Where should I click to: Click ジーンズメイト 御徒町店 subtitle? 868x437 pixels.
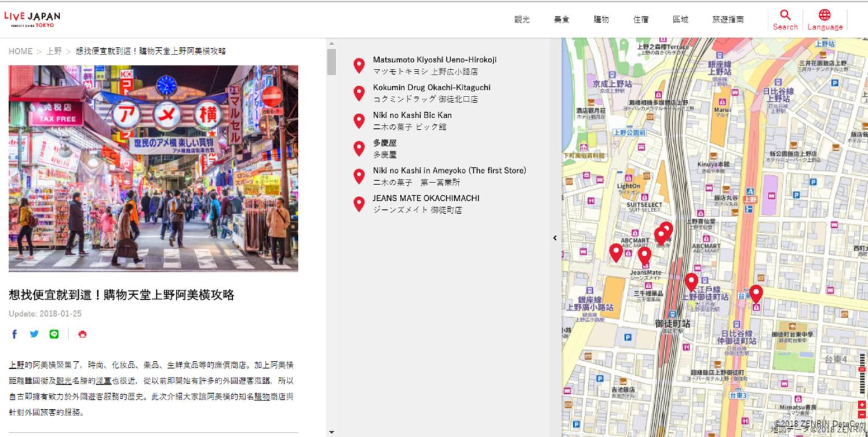pyautogui.click(x=417, y=210)
